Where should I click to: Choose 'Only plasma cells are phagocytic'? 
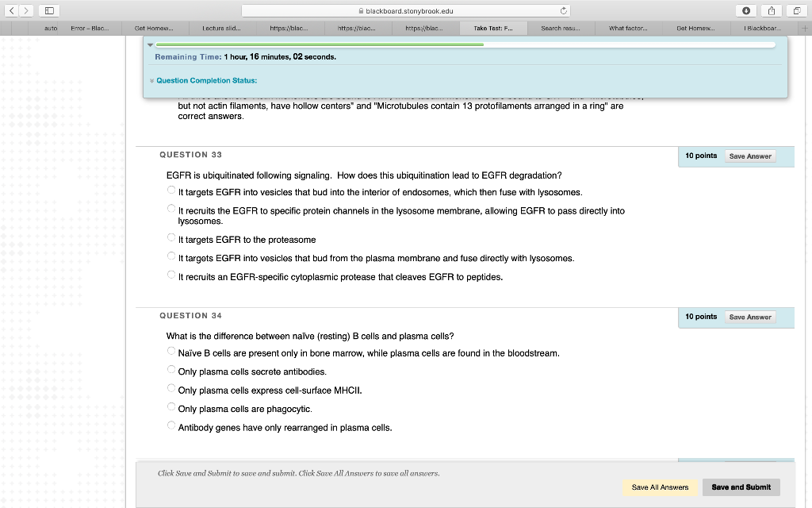coord(171,406)
